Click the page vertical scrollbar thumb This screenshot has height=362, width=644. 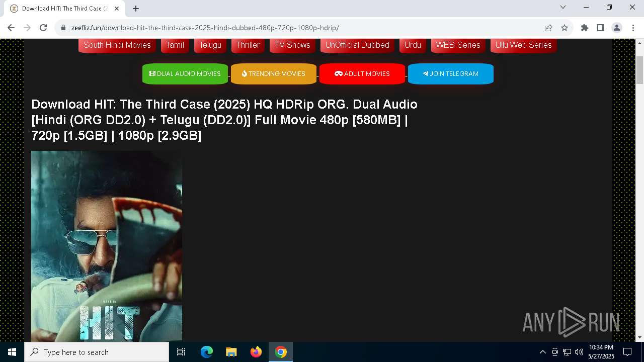pos(639,70)
